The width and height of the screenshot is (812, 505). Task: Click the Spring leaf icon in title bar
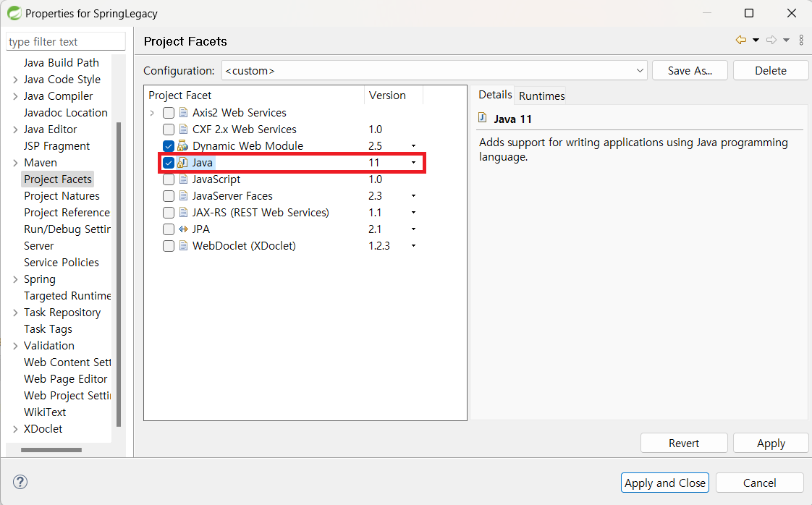(x=14, y=13)
